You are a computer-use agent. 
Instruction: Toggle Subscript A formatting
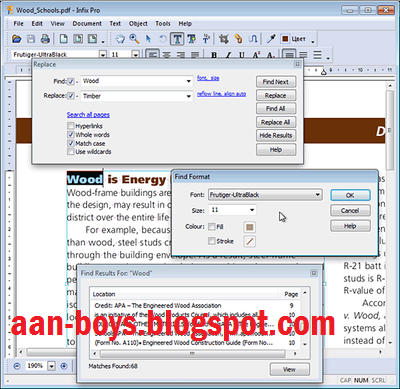(270, 55)
